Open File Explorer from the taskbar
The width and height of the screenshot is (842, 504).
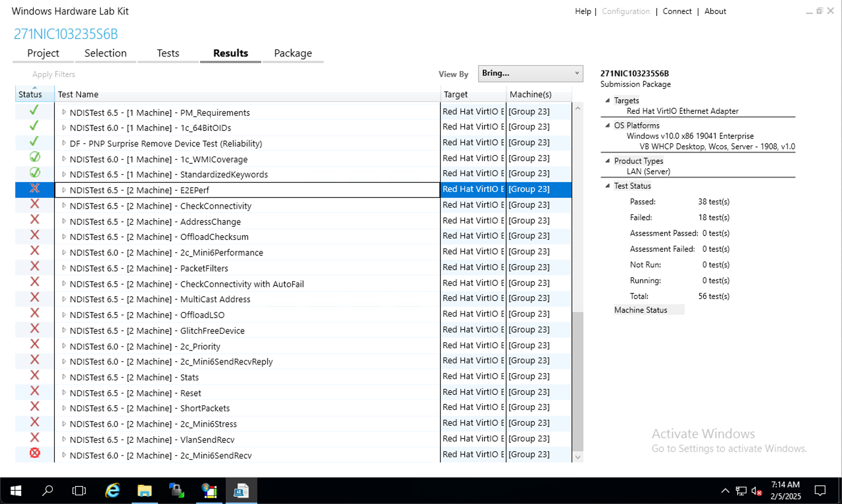[x=144, y=491]
